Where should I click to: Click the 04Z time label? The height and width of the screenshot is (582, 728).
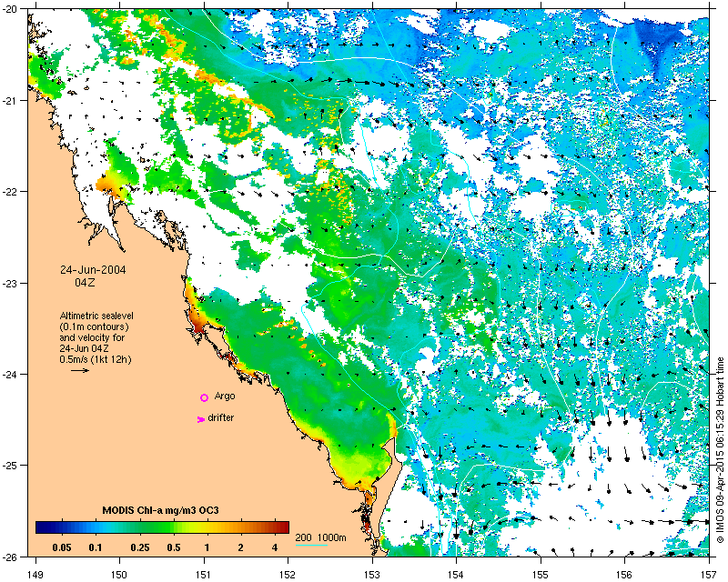tap(85, 282)
